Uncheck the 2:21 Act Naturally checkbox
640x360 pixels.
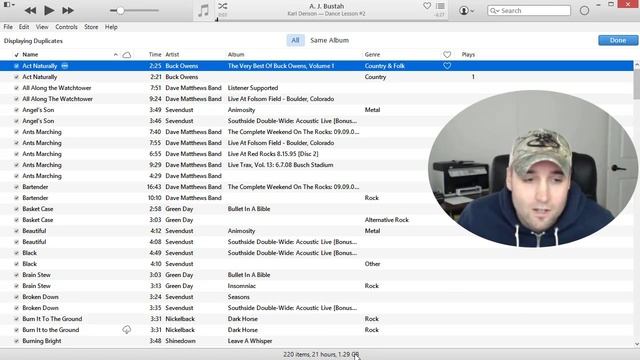[x=16, y=77]
